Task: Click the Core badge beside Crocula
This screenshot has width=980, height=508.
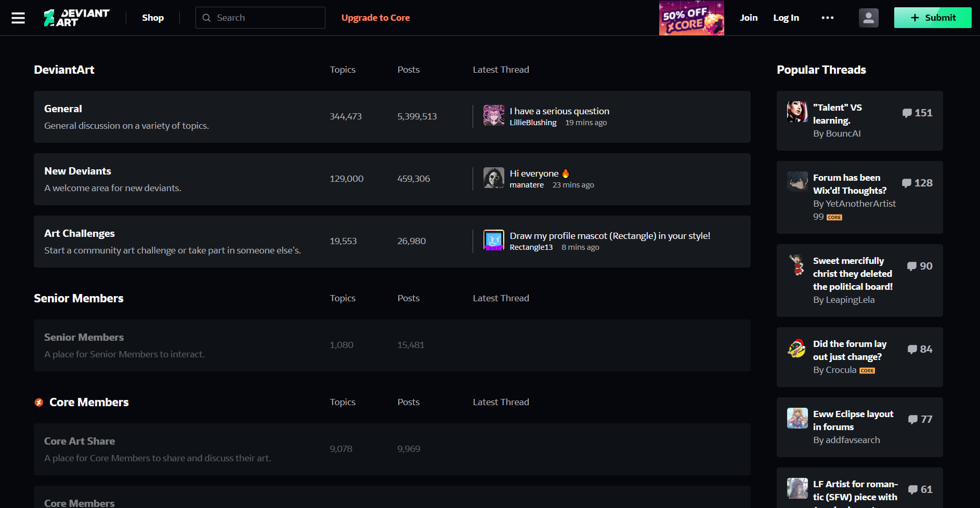Action: (867, 371)
